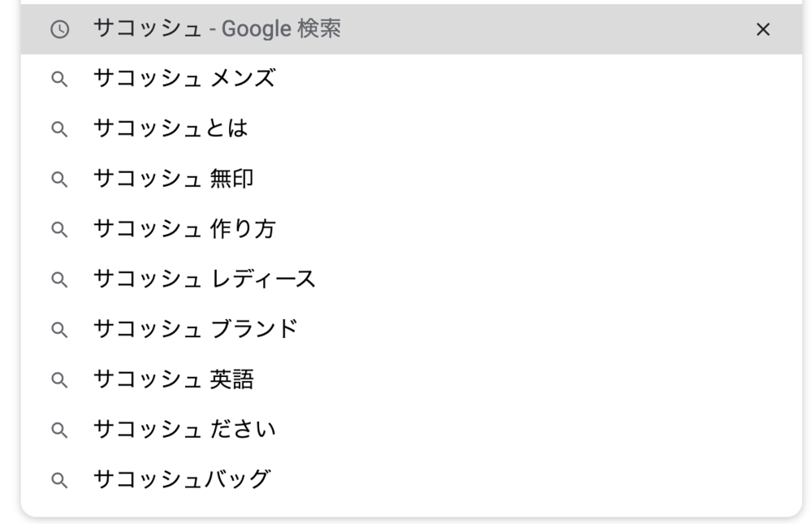Choose the suggestion サコッシュ 英語
812x524 pixels.
point(173,379)
